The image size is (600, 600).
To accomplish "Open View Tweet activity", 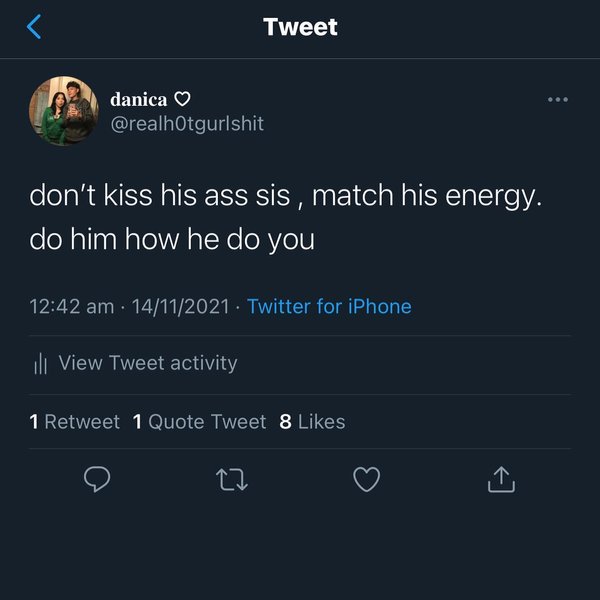I will [x=147, y=363].
